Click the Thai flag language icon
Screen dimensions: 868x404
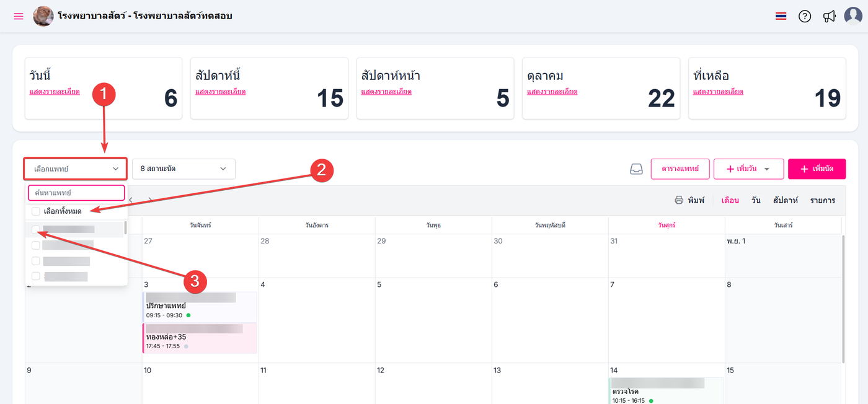781,16
